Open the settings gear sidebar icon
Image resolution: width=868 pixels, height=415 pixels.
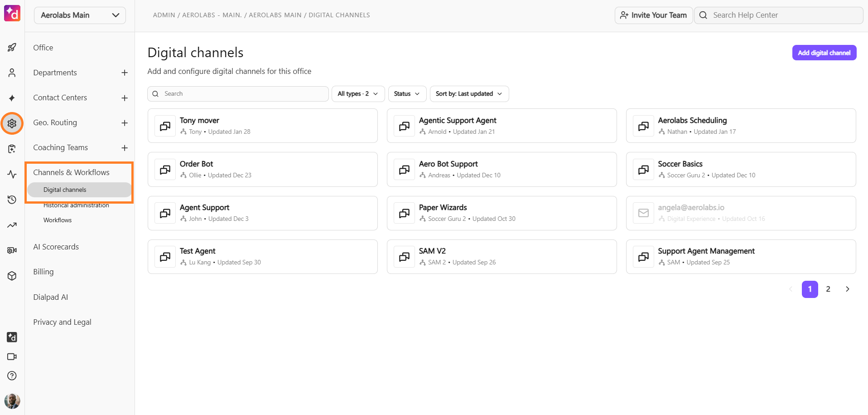pos(12,123)
